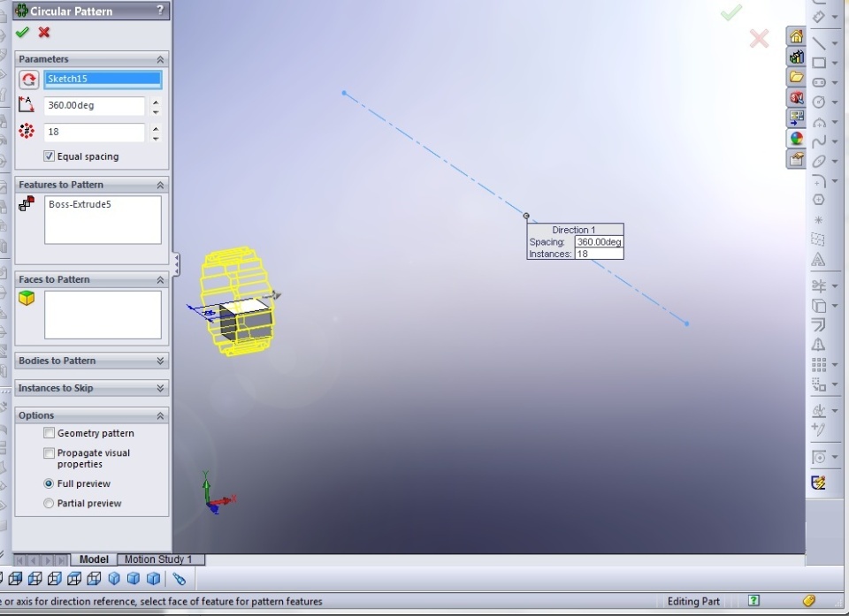Select the Polygon sketch tool
849x616 pixels.
pos(819,200)
